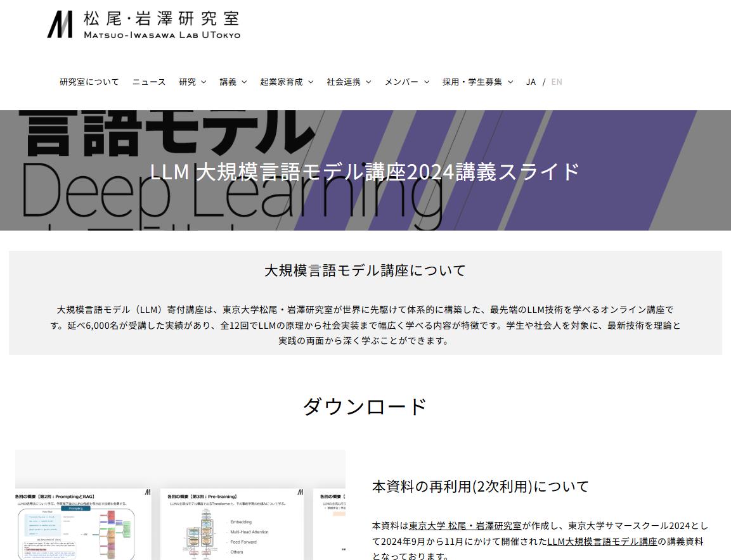The width and height of the screenshot is (731, 560).
Task: Click the LLM講座2024講義スライド page title
Action: [365, 170]
